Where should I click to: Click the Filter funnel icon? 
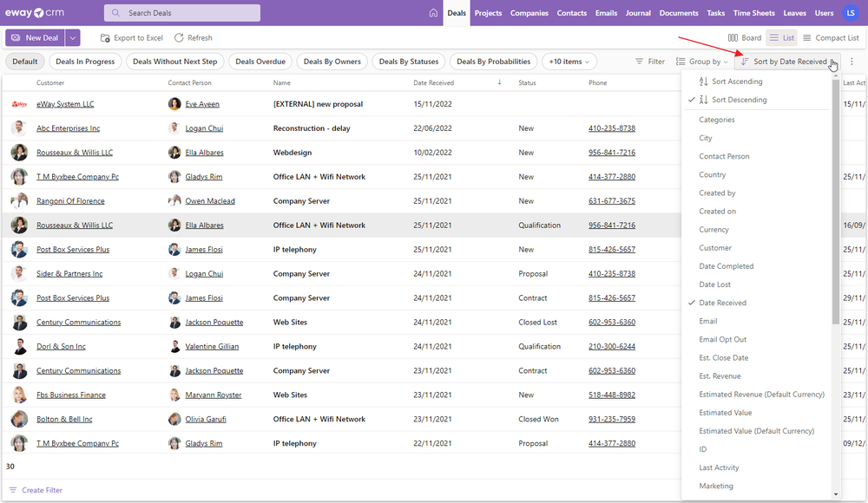click(x=640, y=62)
